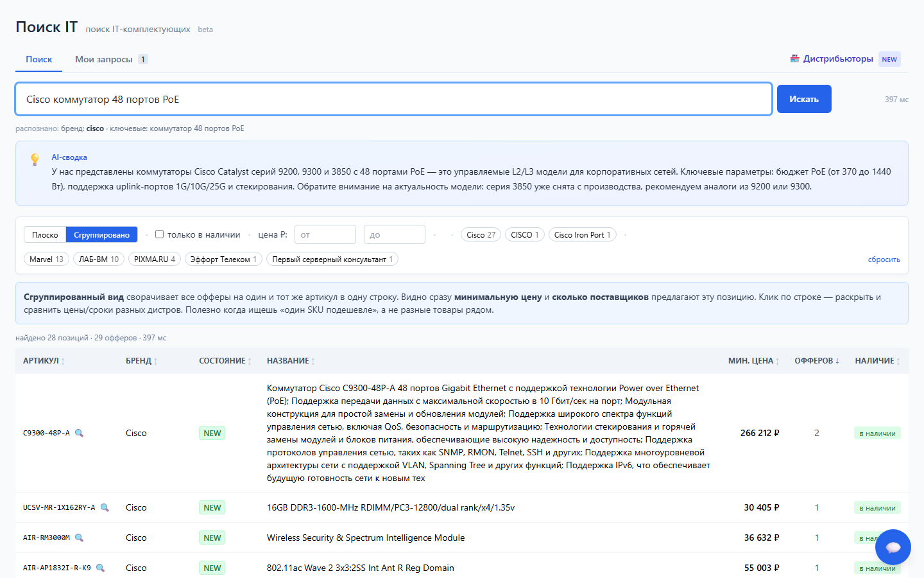Expand the C9300-48P-A offers row
The height and width of the screenshot is (578, 924).
[x=462, y=433]
